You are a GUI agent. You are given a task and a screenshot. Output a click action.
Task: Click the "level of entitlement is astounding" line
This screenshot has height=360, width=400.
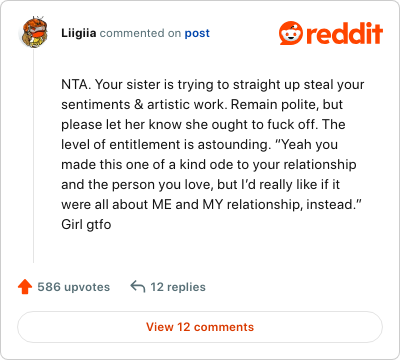click(x=199, y=145)
